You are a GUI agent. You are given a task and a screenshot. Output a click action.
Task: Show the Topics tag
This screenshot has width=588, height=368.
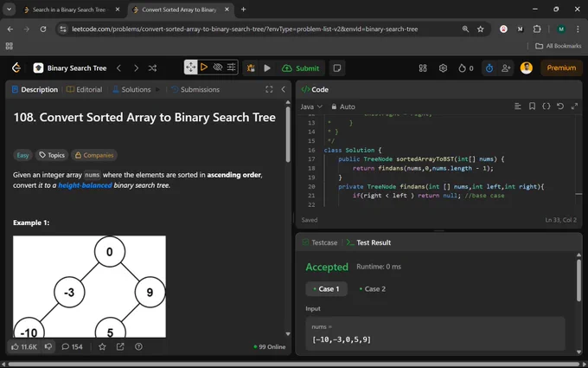pyautogui.click(x=52, y=155)
